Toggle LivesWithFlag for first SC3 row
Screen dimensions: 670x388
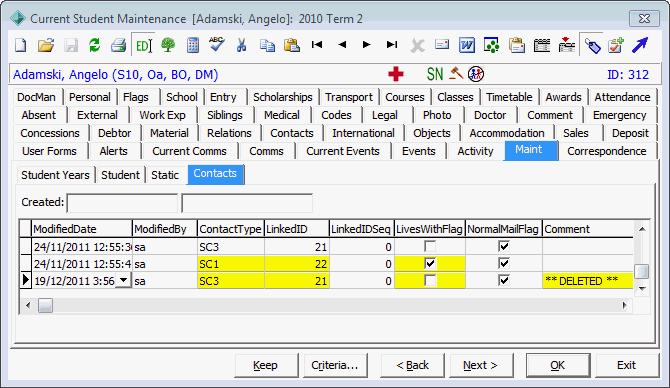pos(430,246)
